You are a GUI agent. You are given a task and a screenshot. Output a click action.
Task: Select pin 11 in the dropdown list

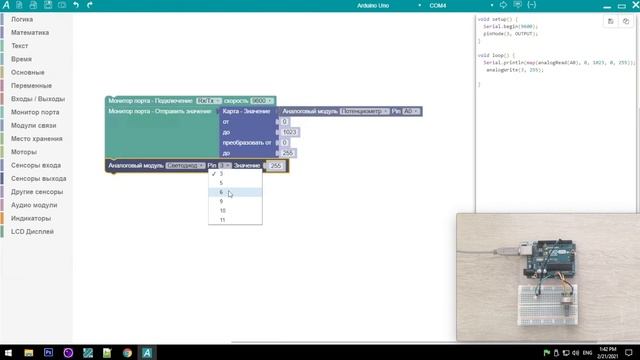pos(235,220)
